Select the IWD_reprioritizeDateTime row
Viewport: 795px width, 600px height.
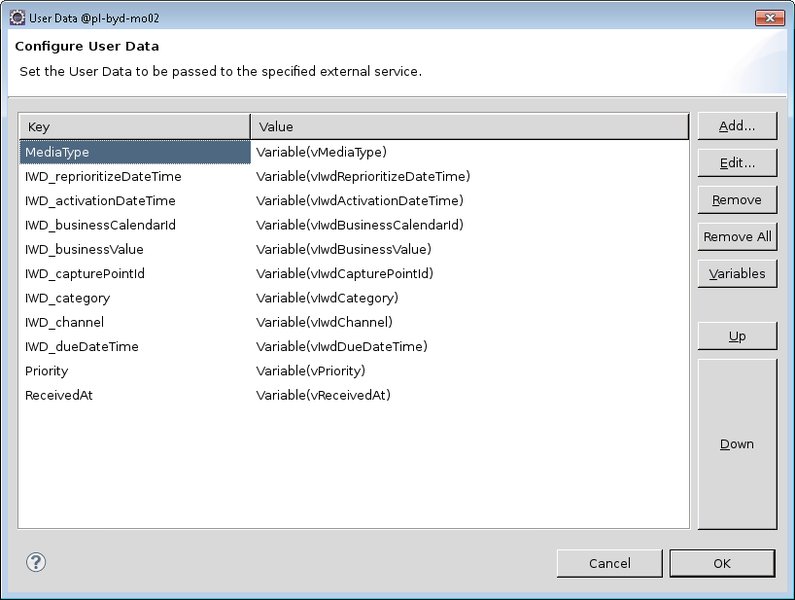click(354, 177)
